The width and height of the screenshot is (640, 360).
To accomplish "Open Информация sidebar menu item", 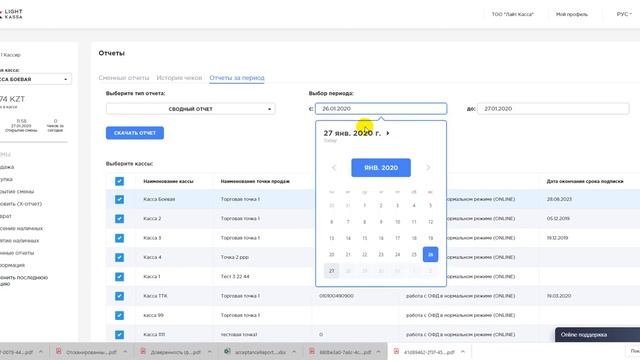I will tap(13, 265).
